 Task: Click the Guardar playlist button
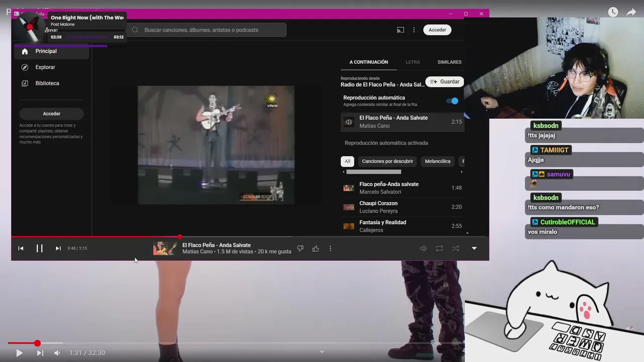point(445,81)
